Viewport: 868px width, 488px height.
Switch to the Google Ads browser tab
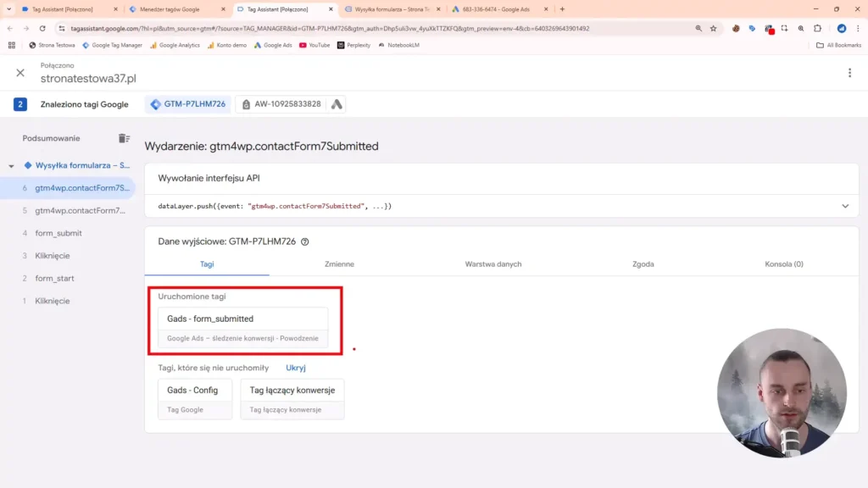pyautogui.click(x=499, y=9)
